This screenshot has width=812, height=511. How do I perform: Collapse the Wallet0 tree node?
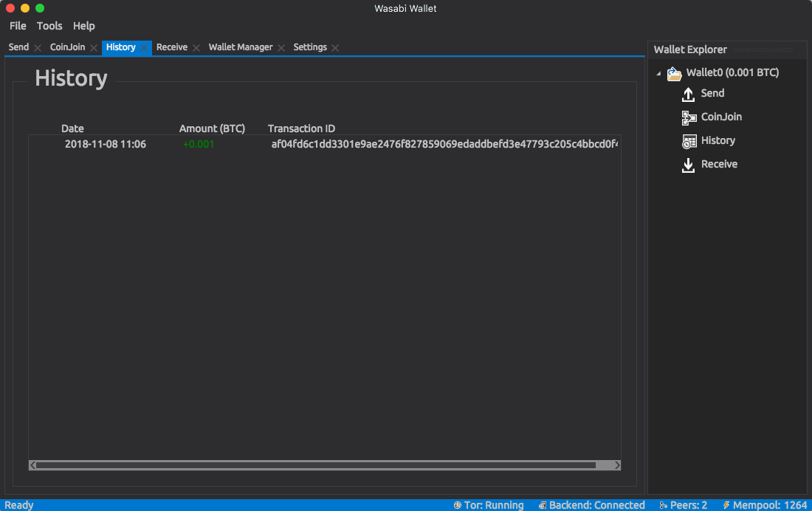click(x=658, y=74)
